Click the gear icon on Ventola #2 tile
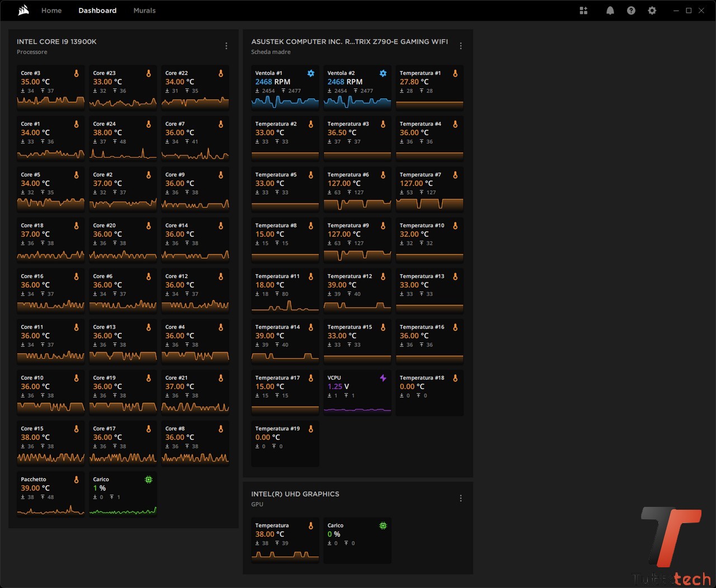716x588 pixels. point(383,73)
